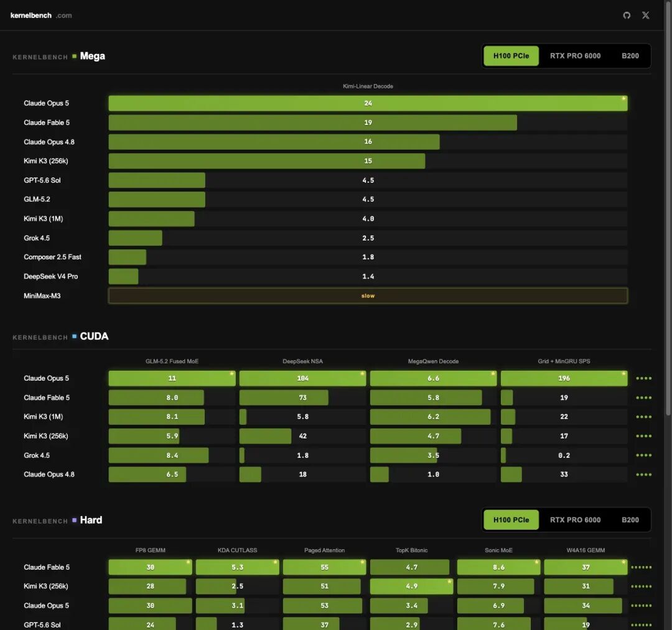Switch Hard section to RTX PRO 6000
Screen dimensions: 672x630
point(575,520)
